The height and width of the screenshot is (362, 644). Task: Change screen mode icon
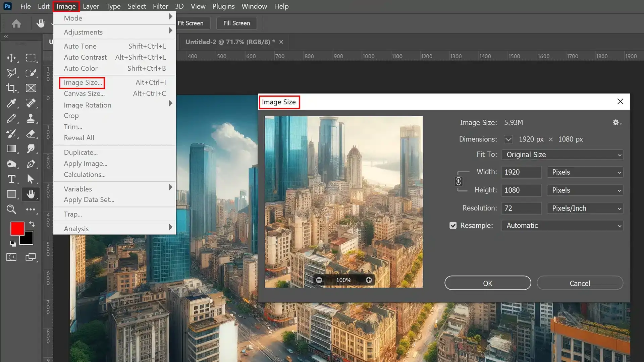coord(31,257)
